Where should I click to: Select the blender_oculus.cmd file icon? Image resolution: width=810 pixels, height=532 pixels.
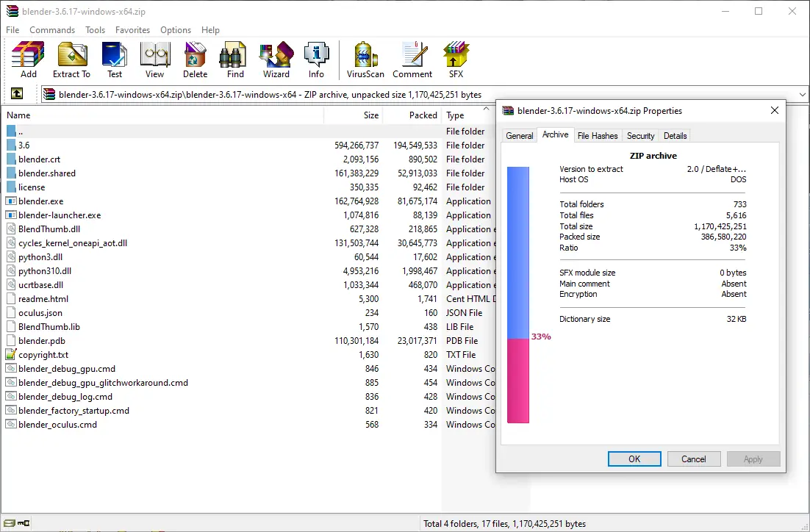[x=11, y=425]
